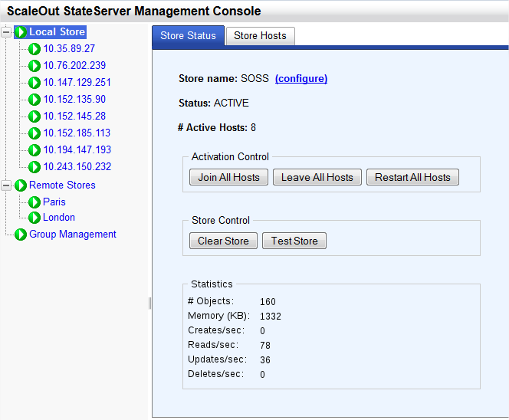The image size is (509, 420).
Task: Select host 10.147.129.251 in the tree
Action: (x=77, y=83)
